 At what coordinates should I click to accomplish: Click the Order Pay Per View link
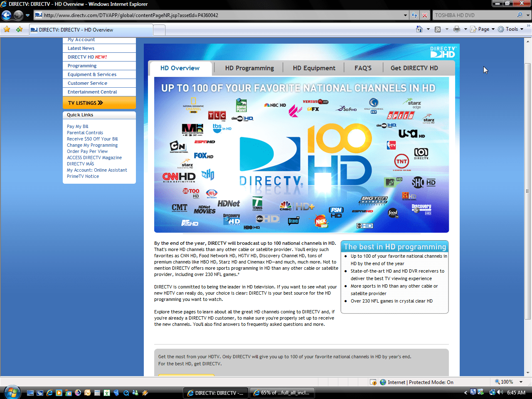pos(87,151)
